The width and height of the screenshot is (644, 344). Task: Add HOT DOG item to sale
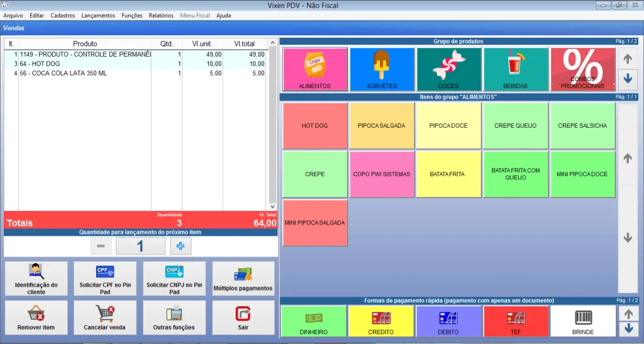tap(314, 125)
